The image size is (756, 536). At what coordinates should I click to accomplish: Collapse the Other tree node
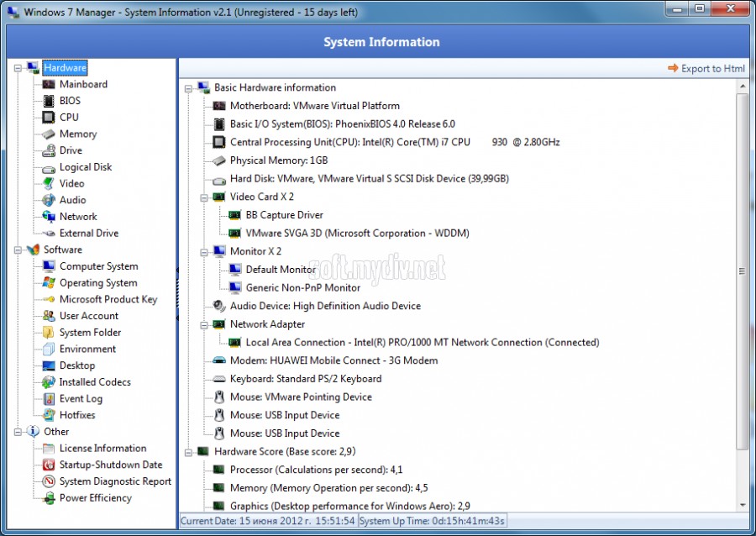(x=18, y=432)
